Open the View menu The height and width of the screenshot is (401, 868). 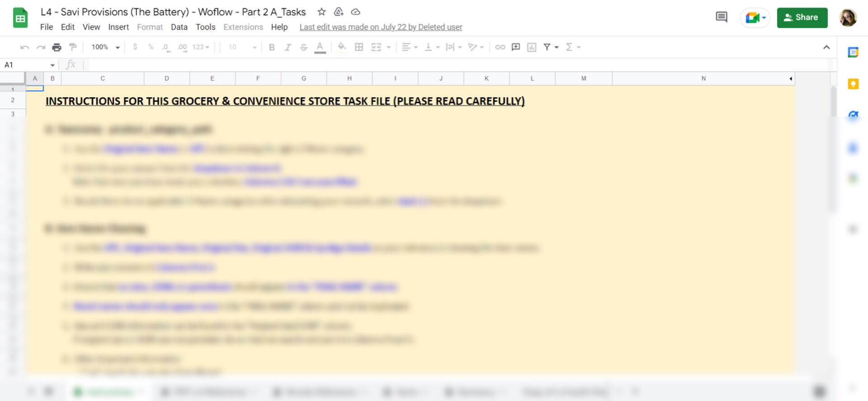coord(91,27)
